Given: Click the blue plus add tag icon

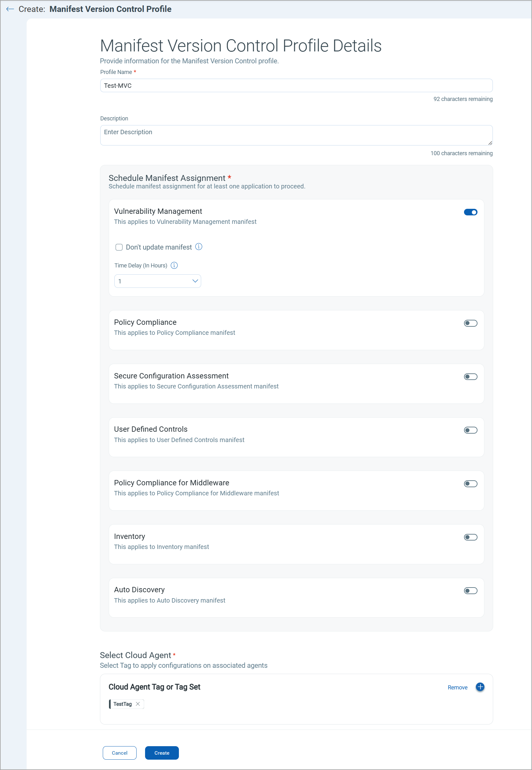Looking at the screenshot, I should [x=480, y=687].
